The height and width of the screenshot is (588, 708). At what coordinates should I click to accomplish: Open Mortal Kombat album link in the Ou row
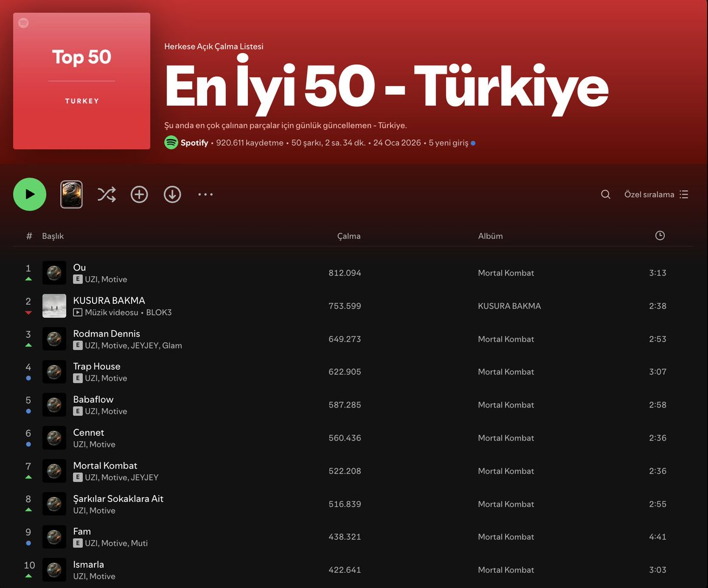[x=506, y=273]
